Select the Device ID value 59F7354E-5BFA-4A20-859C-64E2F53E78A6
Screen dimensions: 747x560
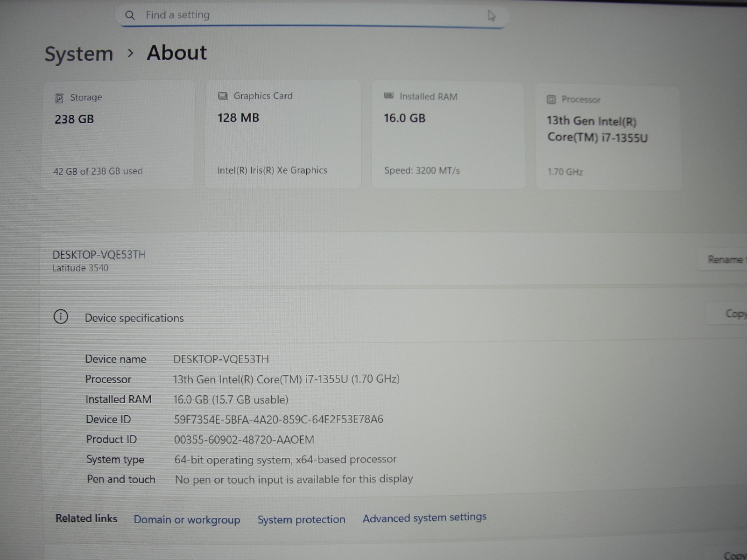279,419
